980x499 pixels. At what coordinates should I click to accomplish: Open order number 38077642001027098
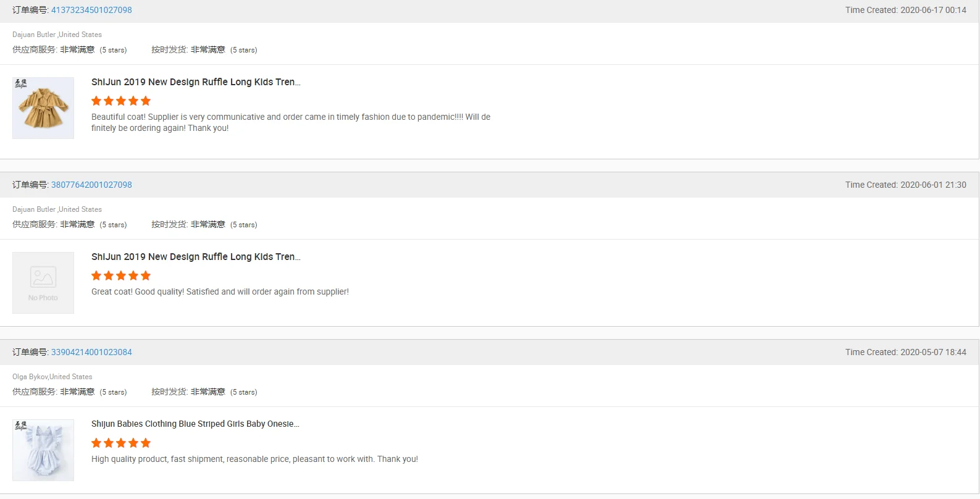[91, 185]
